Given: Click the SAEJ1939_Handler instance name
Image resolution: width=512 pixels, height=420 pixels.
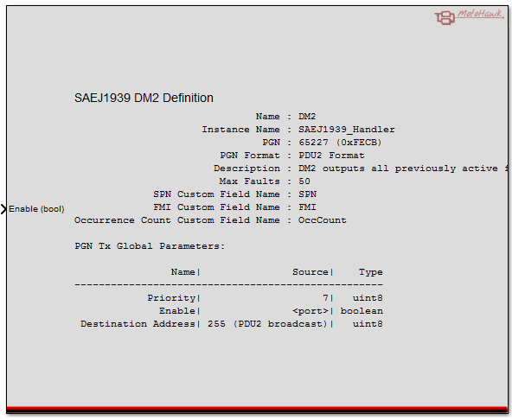Looking at the screenshot, I should [x=347, y=130].
